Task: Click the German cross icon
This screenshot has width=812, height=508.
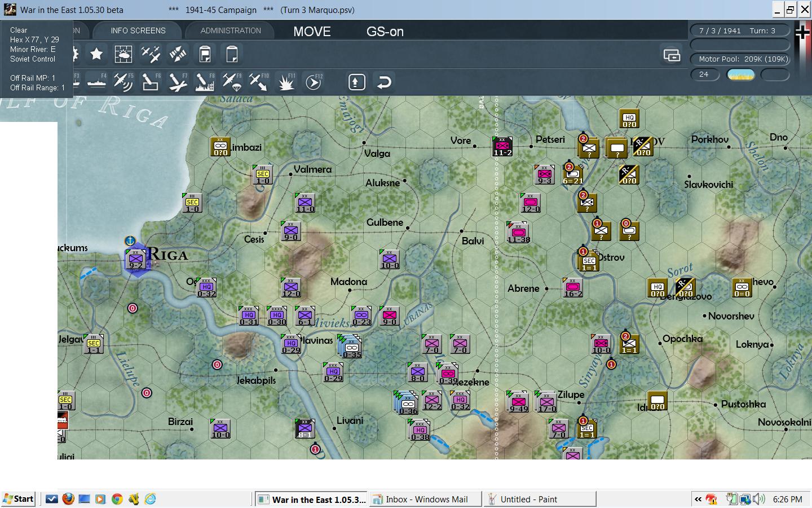Action: click(802, 33)
